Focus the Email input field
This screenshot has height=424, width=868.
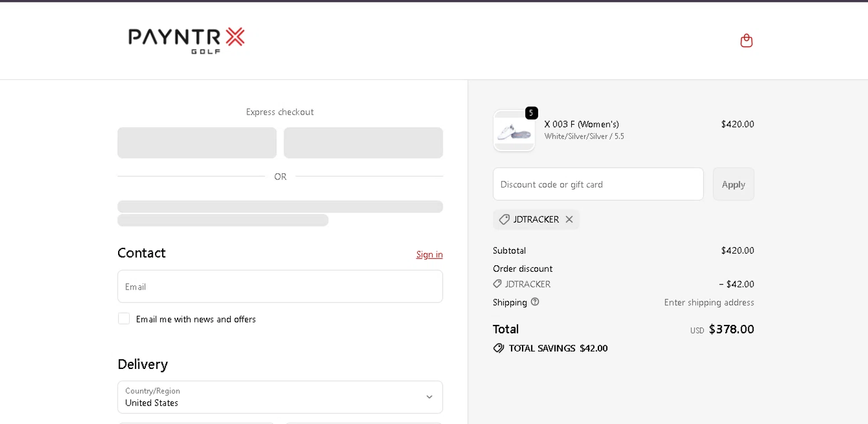(280, 286)
